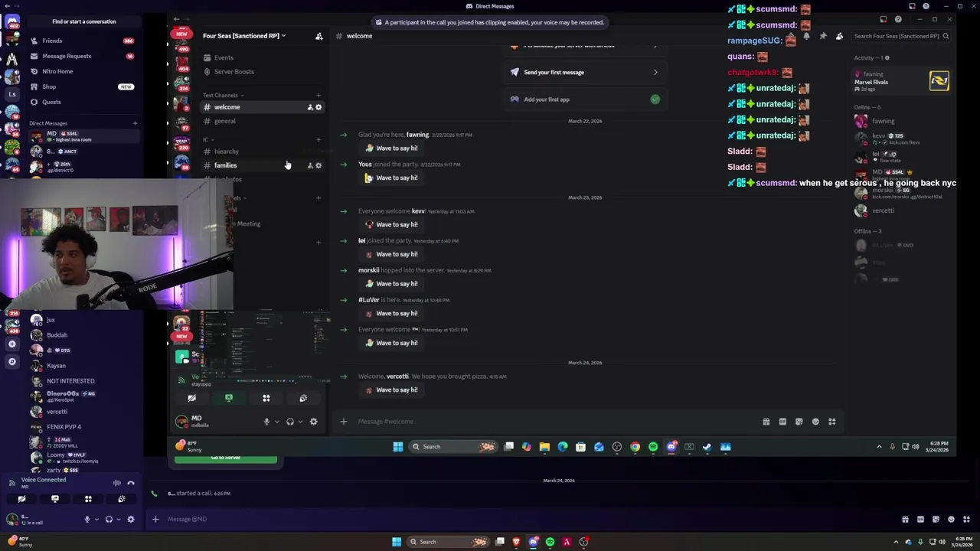This screenshot has height=551, width=980.
Task: Open Message Requests
Action: point(83,56)
